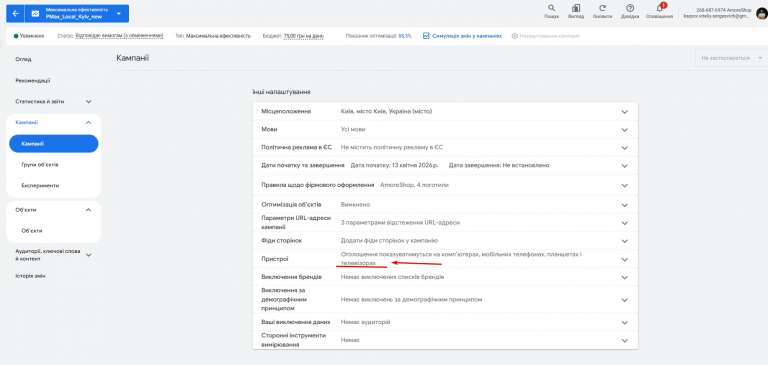
Task: Click the 88,5% optimization score
Action: tap(405, 36)
